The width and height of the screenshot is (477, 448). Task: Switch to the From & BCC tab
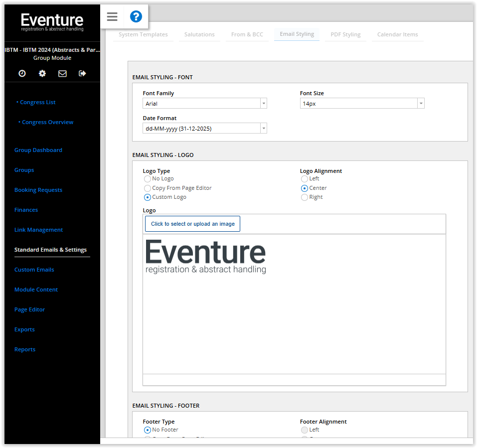pos(247,34)
